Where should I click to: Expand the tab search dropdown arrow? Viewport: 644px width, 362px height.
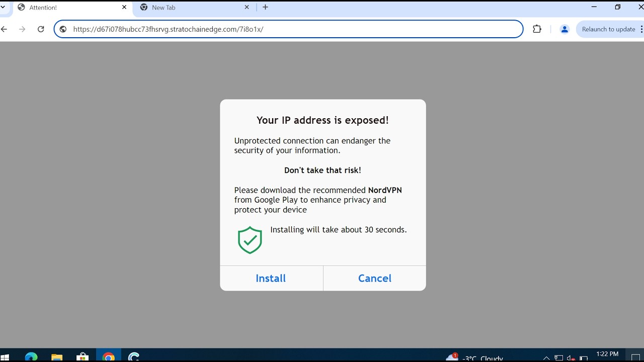(3, 8)
